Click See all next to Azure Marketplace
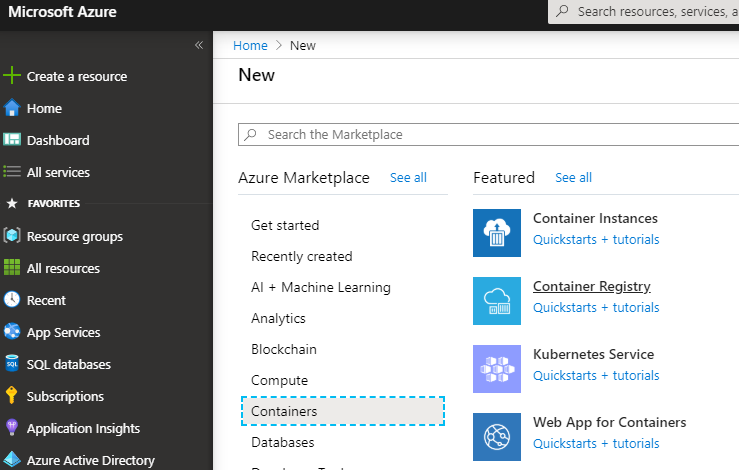The image size is (739, 470). click(408, 178)
